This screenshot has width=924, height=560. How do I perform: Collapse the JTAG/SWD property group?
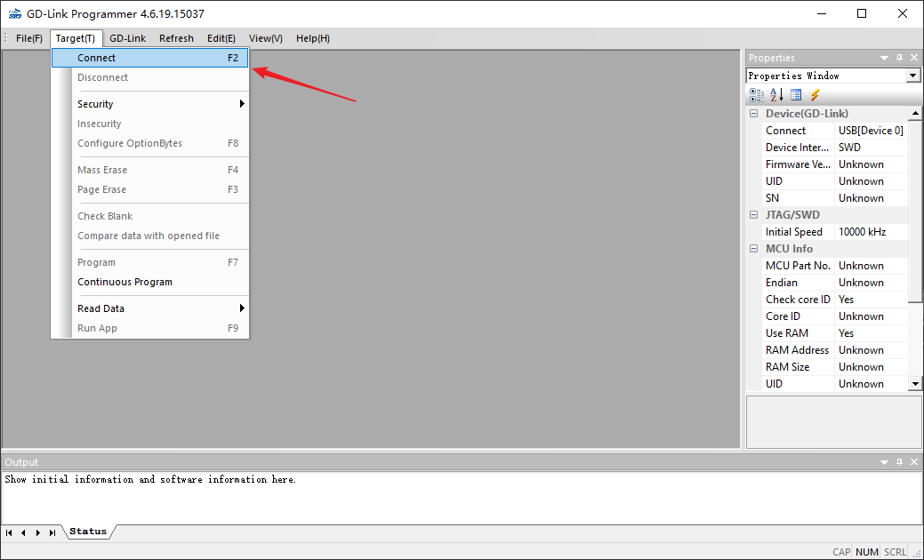click(754, 215)
